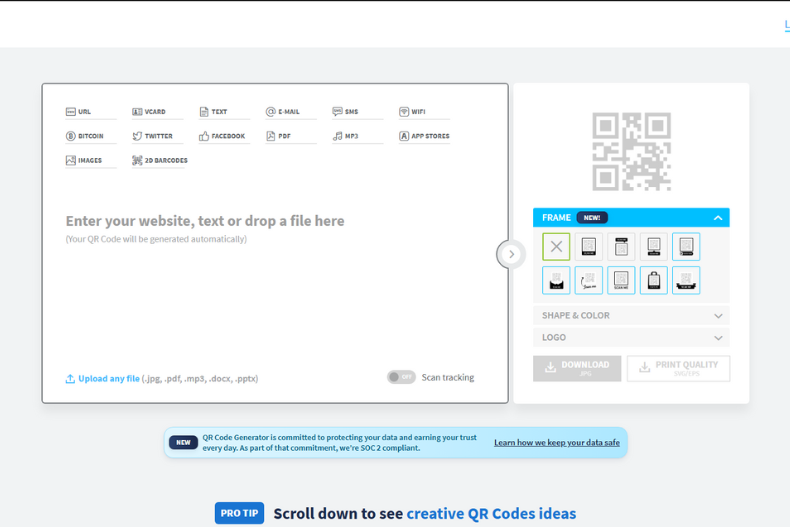Open the 2D BARCODES type tab
The image size is (790, 527).
click(160, 160)
